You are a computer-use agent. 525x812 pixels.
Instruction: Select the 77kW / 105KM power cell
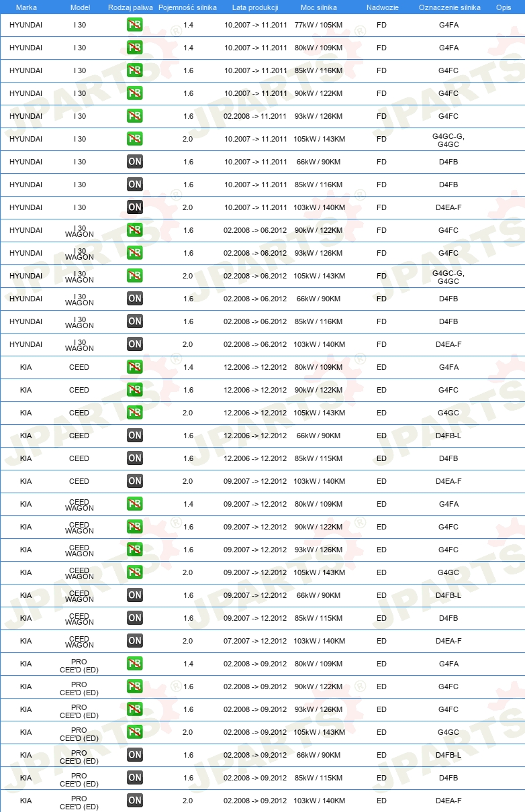[x=320, y=26]
